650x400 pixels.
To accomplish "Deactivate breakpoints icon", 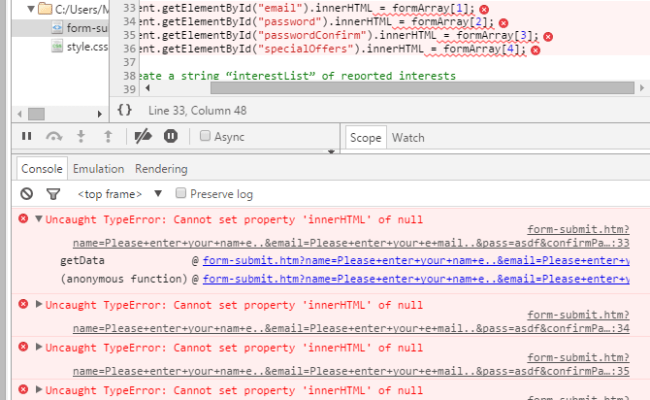I will point(143,136).
